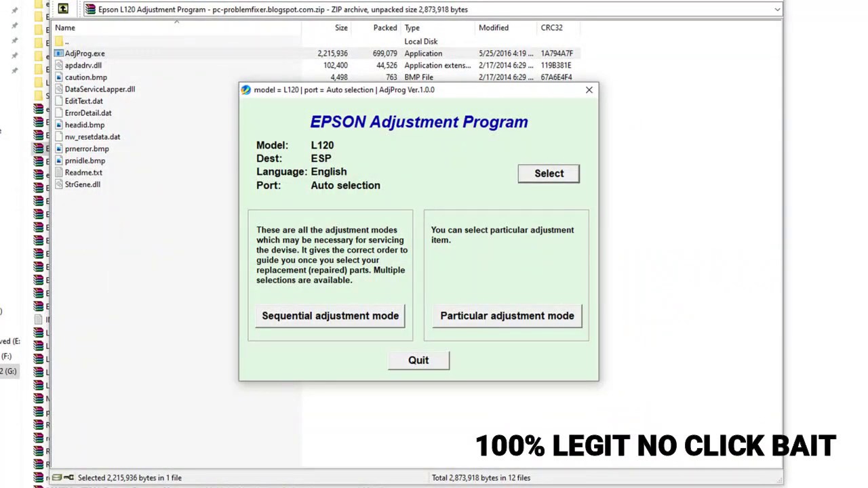Sort file list by Modified column

coord(494,28)
